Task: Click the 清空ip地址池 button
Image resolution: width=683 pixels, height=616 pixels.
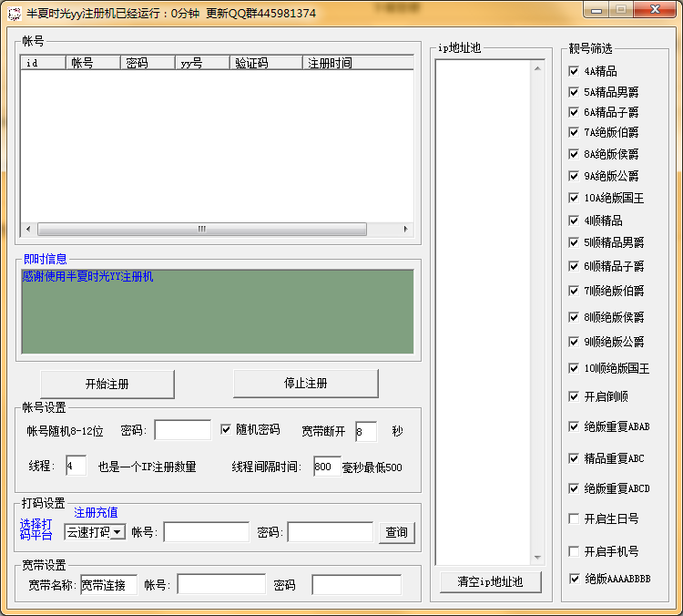Action: 489,582
